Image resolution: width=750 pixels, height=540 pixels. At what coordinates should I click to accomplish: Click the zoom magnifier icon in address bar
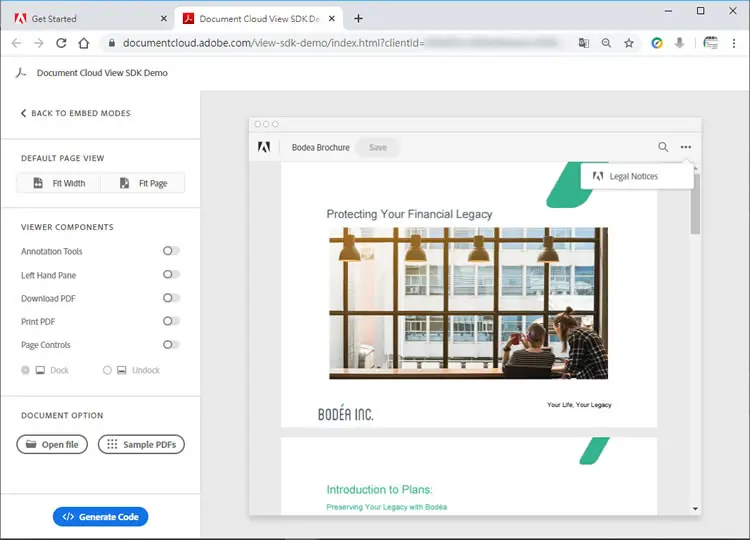tap(606, 43)
